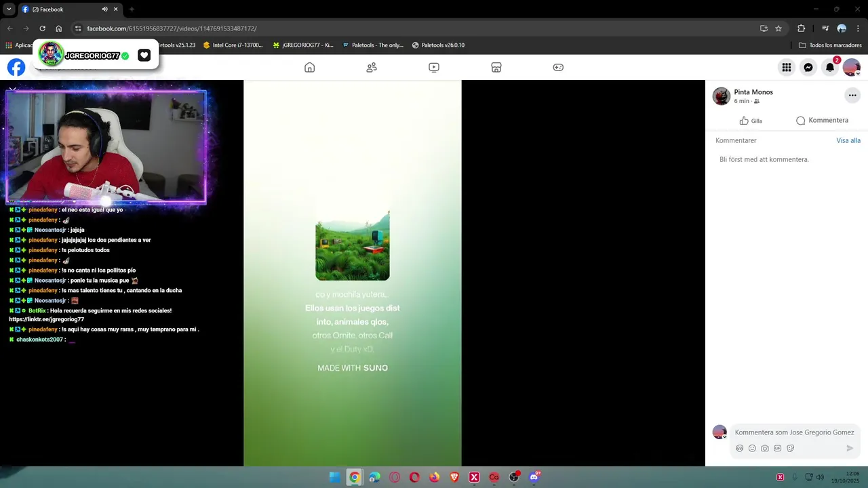Click the Facebook logo

pyautogui.click(x=16, y=67)
